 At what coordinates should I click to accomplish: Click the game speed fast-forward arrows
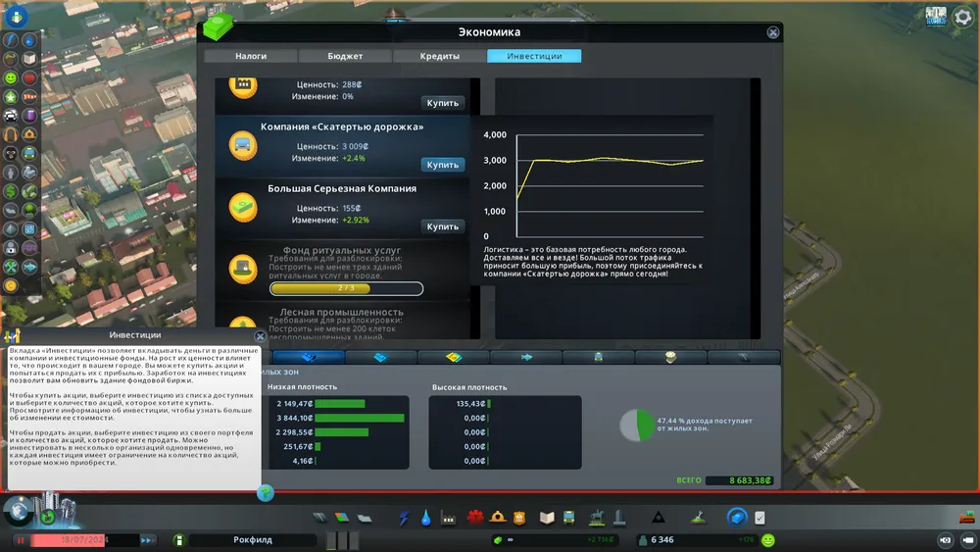click(x=147, y=539)
